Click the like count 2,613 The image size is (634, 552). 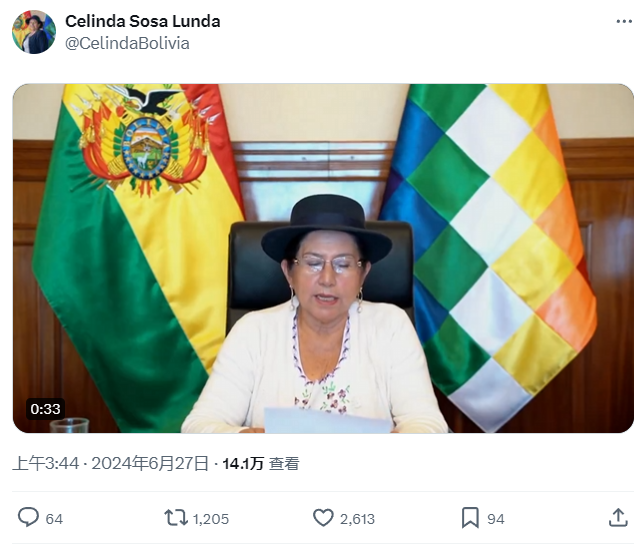pyautogui.click(x=357, y=519)
